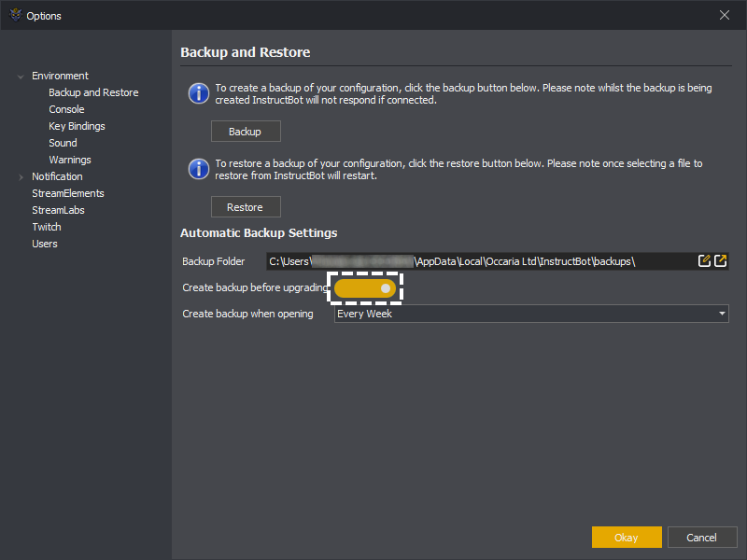The image size is (747, 560).
Task: Select Backup and Restore in sidebar
Action: [93, 92]
